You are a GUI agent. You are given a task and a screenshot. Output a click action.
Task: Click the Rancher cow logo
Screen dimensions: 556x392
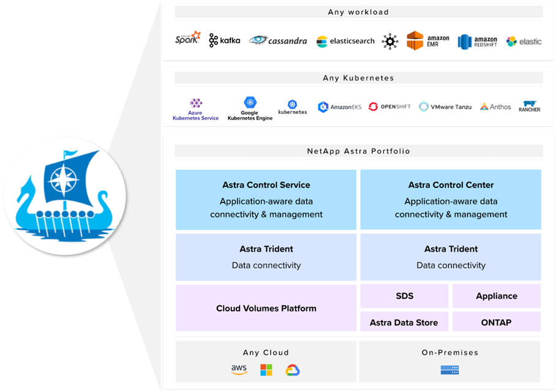pos(530,106)
